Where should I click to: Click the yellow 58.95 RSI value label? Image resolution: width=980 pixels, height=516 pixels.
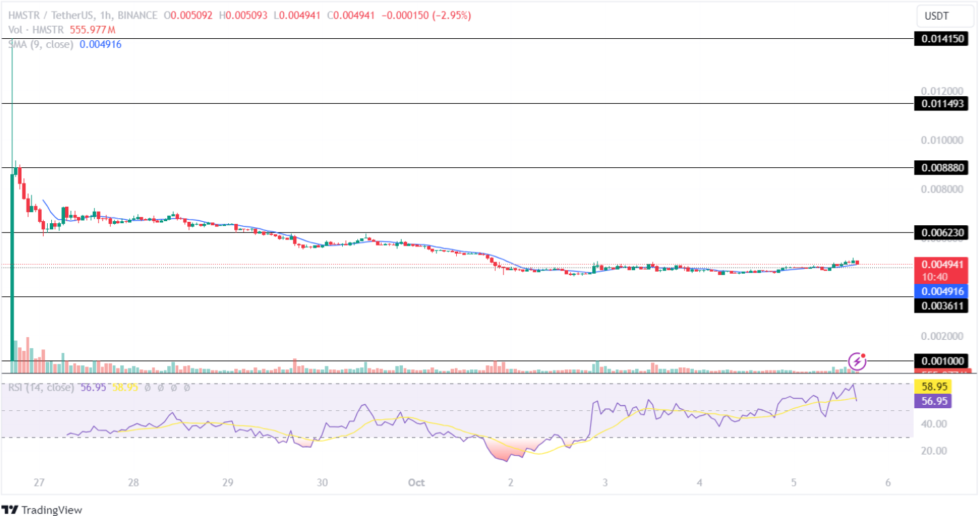click(933, 387)
